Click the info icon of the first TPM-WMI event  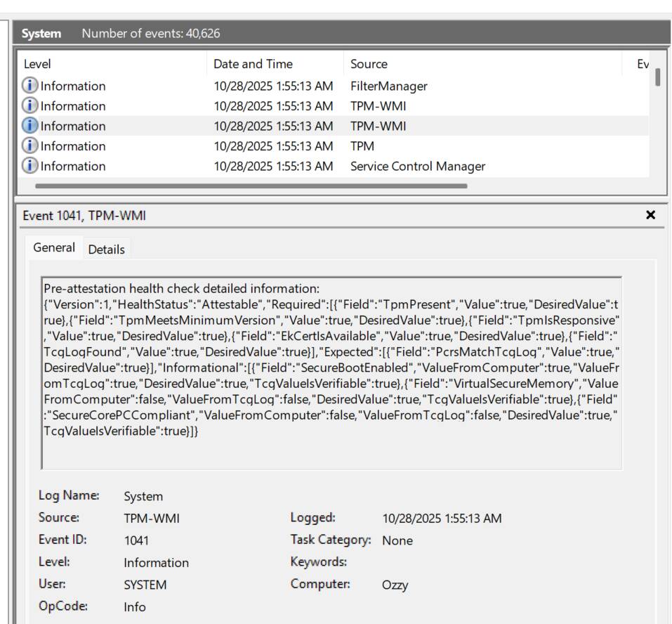pos(30,106)
